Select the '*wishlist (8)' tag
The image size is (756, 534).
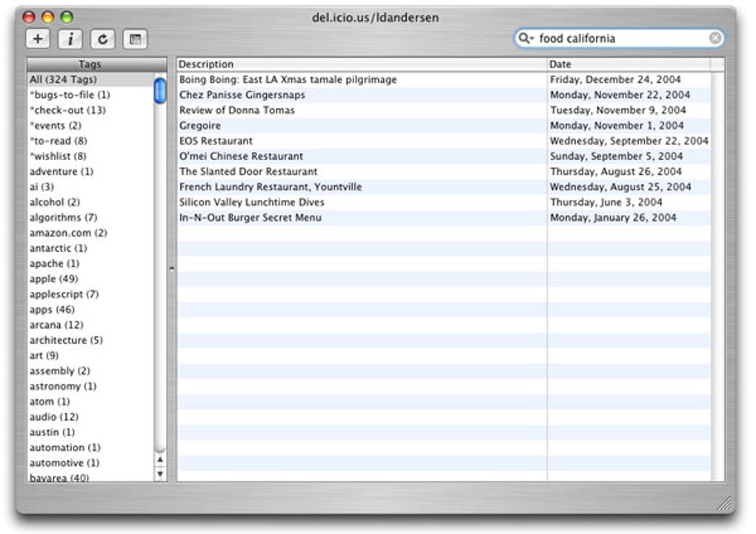point(90,156)
